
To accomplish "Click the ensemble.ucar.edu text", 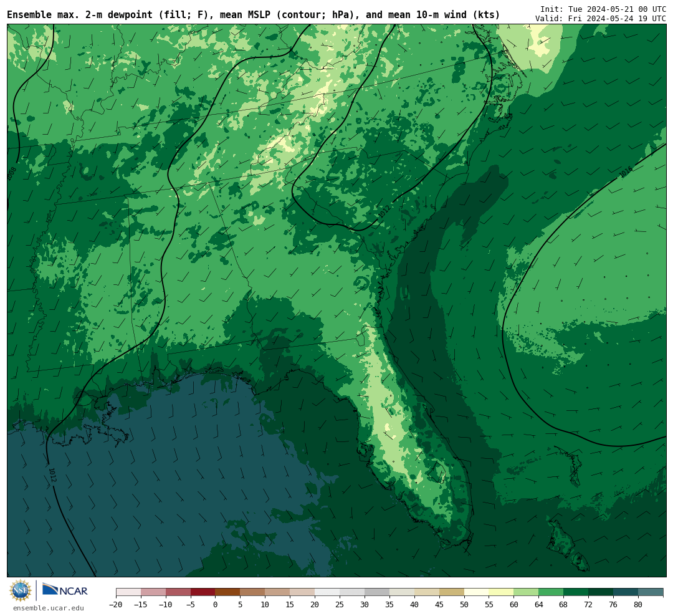I will (49, 608).
